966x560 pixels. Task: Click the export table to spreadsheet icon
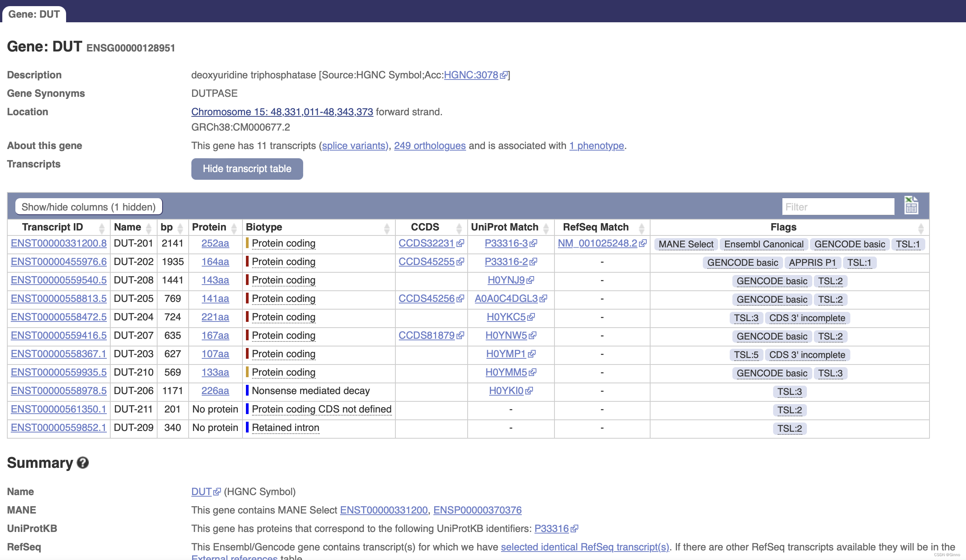click(911, 205)
